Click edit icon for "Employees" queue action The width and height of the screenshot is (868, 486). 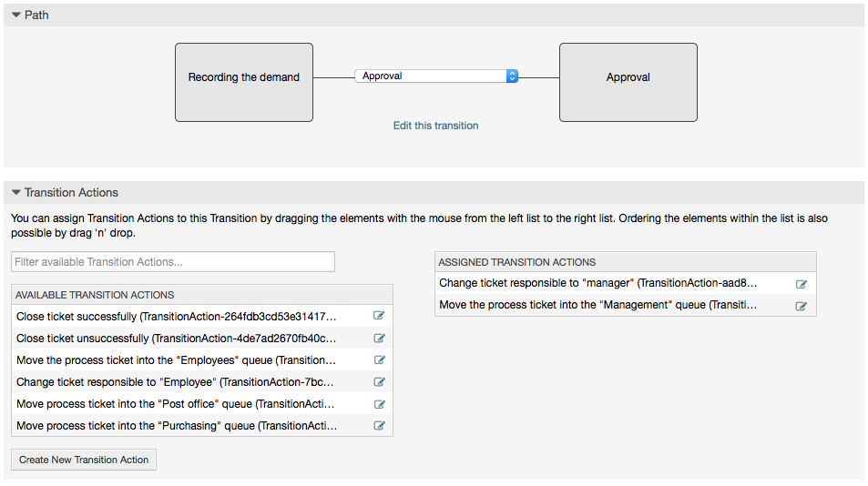[x=379, y=360]
